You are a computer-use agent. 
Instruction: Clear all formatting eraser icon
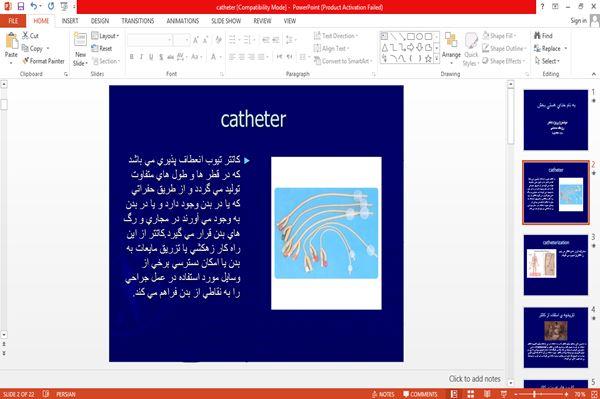pyautogui.click(x=218, y=40)
